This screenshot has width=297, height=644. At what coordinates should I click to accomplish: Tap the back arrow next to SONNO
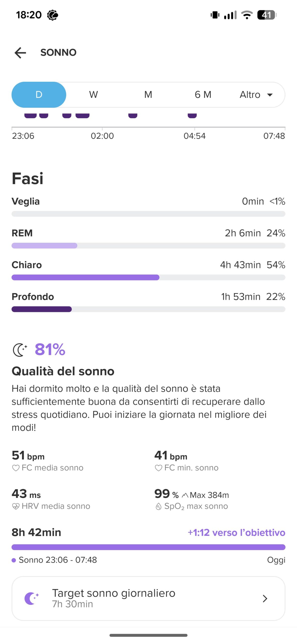[20, 53]
